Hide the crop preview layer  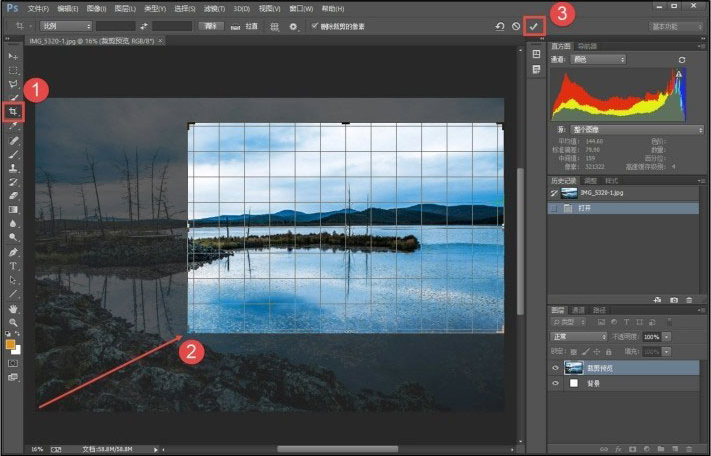tap(555, 368)
